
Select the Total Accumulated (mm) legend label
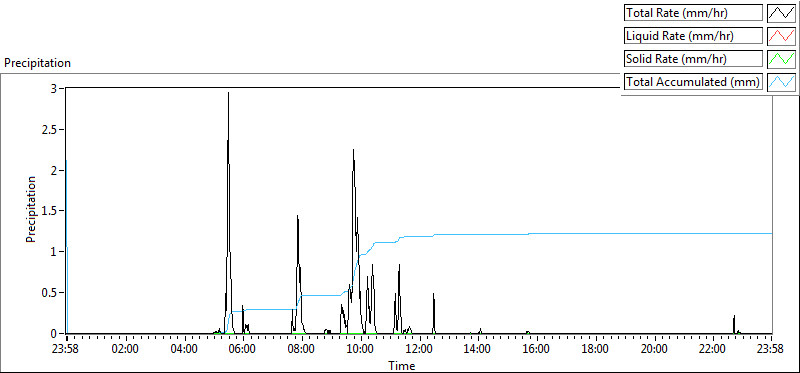(693, 82)
